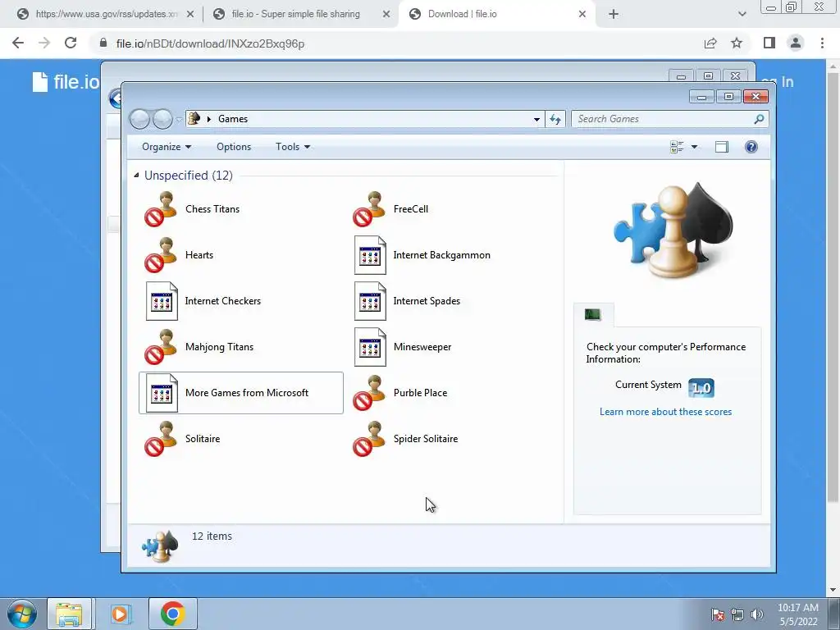Select the Spider Solitaire icon

369,439
